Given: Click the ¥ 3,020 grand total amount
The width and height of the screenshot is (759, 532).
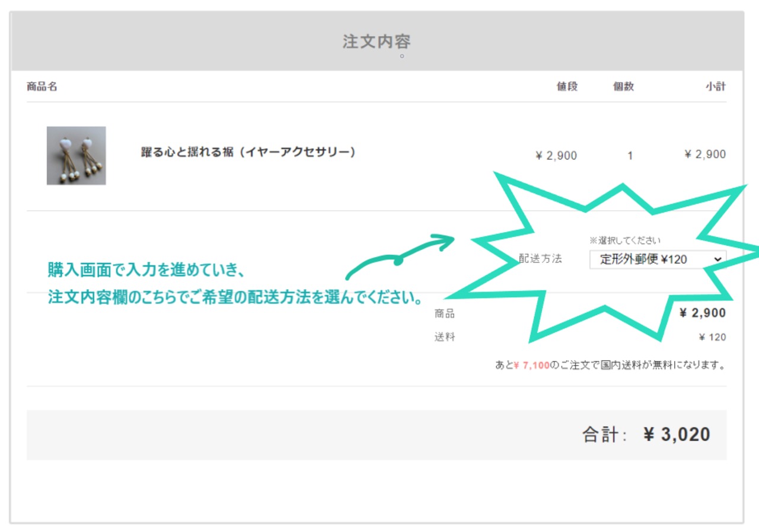Looking at the screenshot, I should (677, 435).
